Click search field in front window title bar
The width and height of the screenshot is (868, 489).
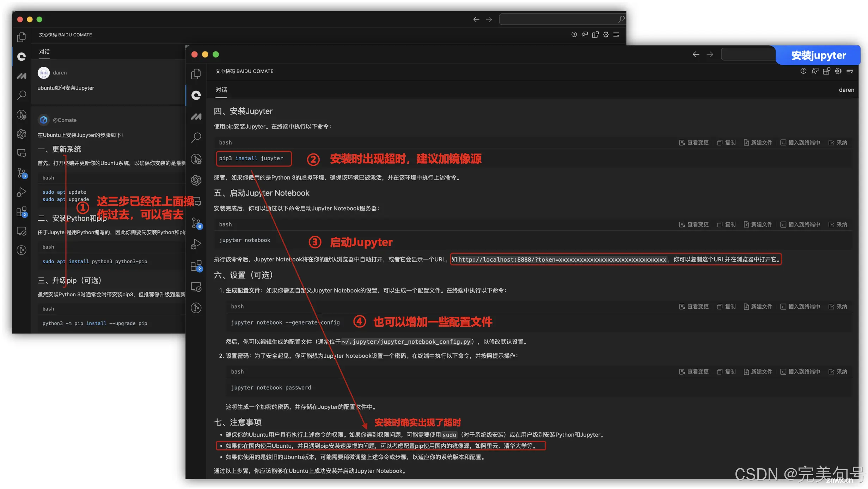coord(748,54)
